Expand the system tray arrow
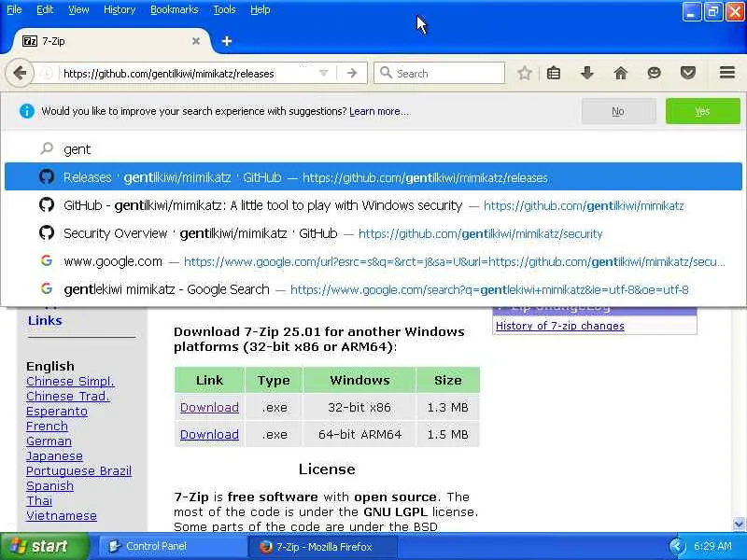Viewport: 747px width, 560px height. coord(676,547)
